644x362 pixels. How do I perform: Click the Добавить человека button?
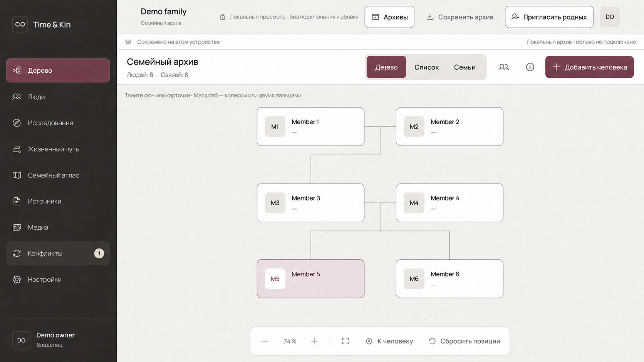(x=589, y=67)
